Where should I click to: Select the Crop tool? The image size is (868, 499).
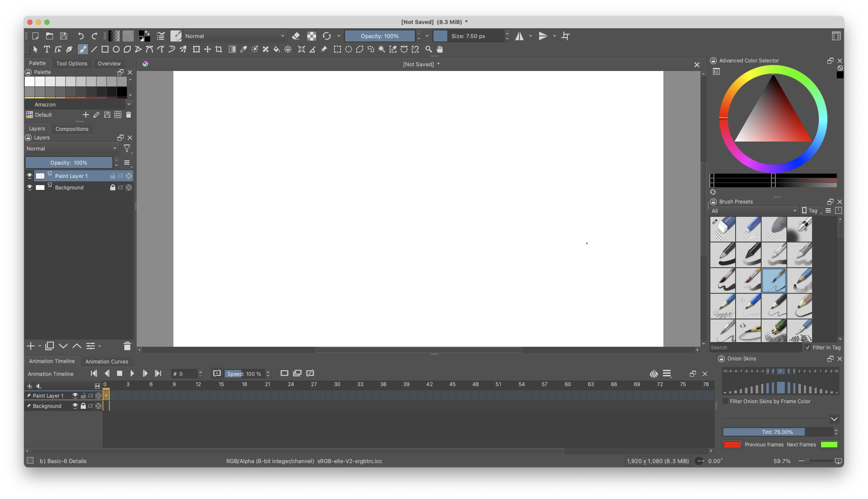[219, 49]
